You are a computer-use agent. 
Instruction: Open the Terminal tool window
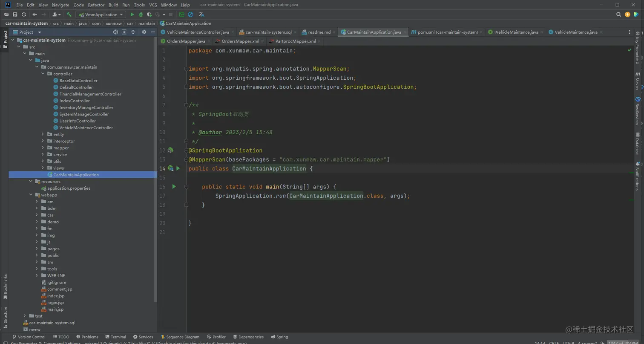115,337
